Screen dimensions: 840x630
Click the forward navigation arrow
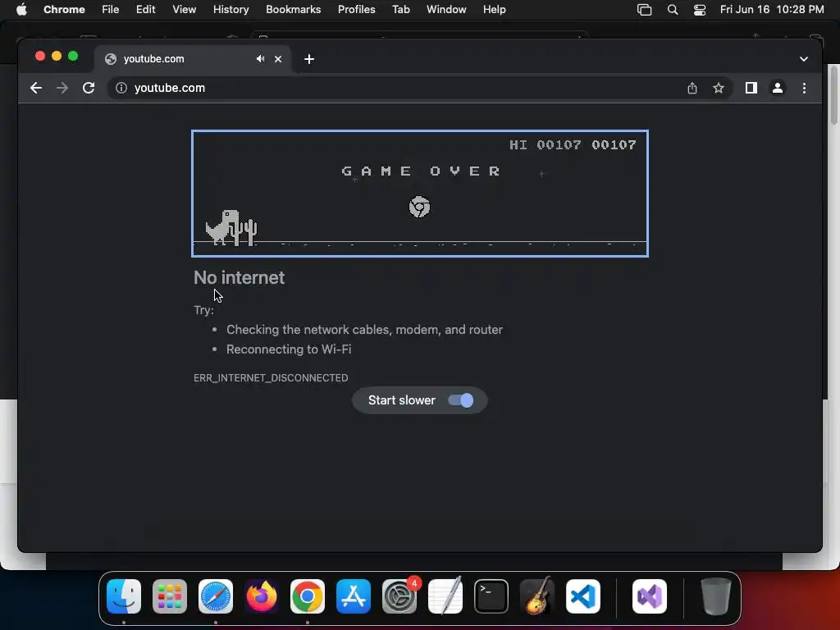coord(62,88)
